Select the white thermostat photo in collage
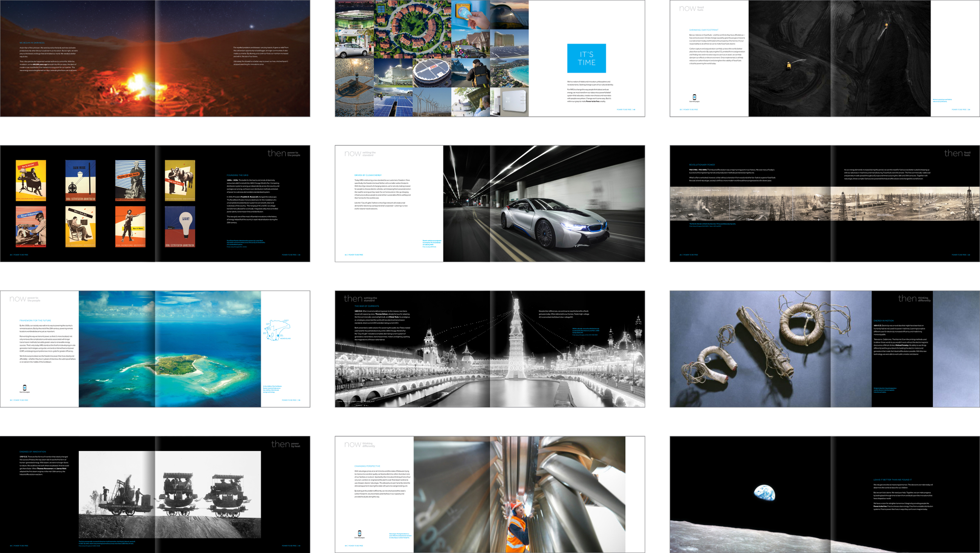980x553 pixels. 509,102
